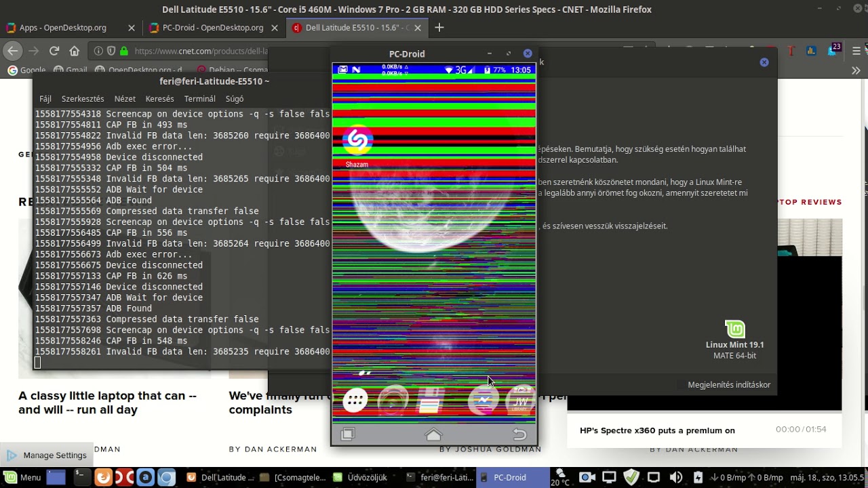868x488 pixels.
Task: Open 'A classy little laptop' article link
Action: tap(107, 403)
